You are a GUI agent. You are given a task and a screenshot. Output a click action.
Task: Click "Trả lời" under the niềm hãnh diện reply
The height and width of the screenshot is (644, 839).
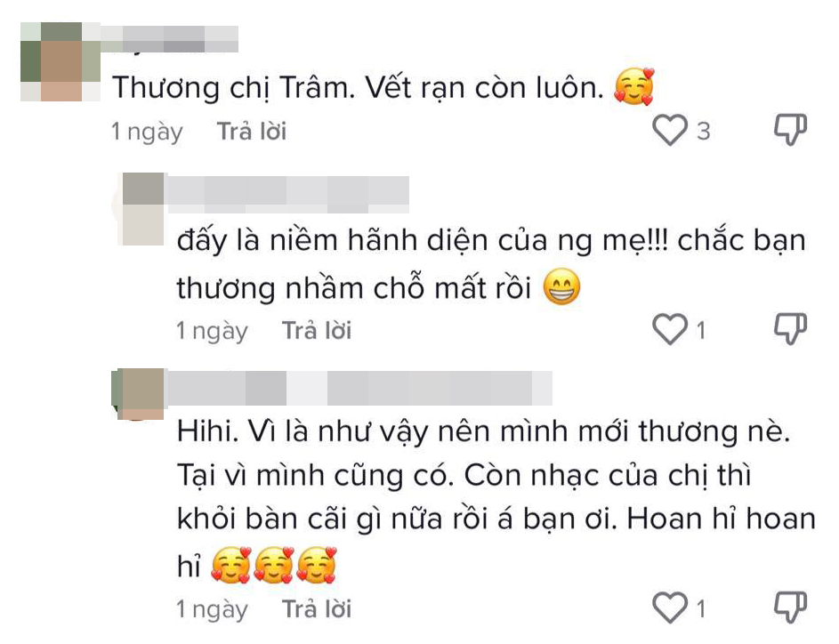pyautogui.click(x=317, y=330)
